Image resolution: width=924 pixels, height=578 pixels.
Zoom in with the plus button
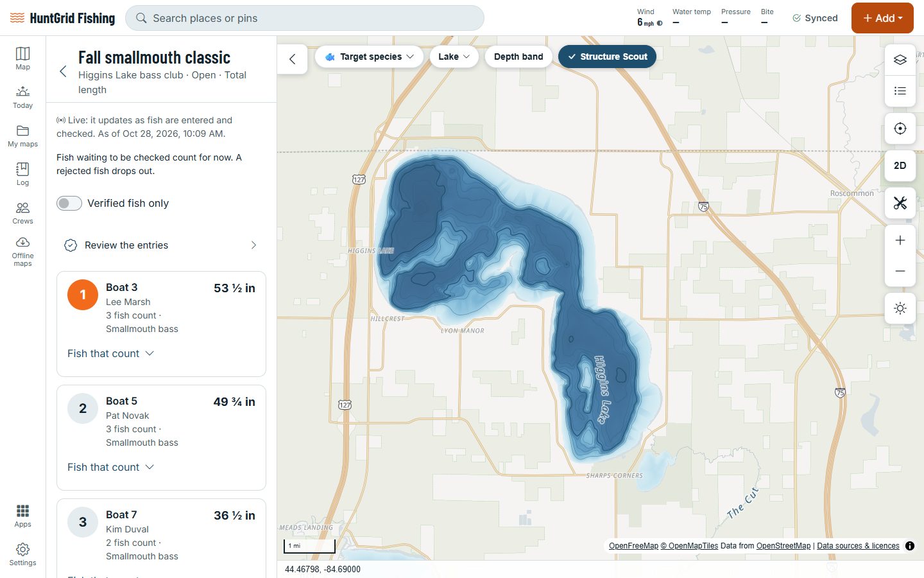[900, 240]
